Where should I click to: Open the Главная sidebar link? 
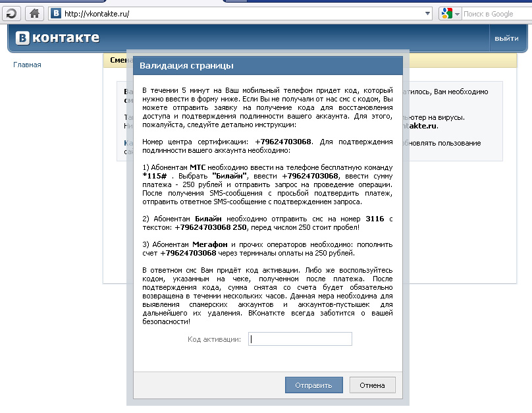[x=27, y=65]
